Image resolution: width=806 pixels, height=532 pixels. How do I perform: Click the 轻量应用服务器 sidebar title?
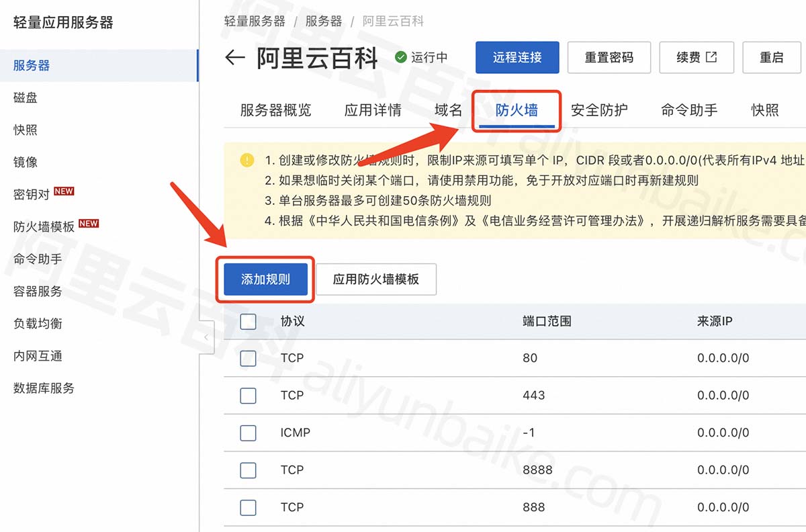63,22
